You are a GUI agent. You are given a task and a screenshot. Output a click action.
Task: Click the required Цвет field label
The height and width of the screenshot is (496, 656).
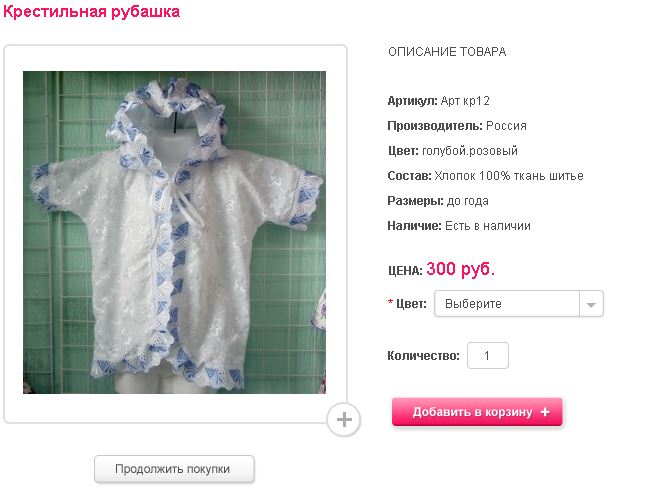[411, 304]
